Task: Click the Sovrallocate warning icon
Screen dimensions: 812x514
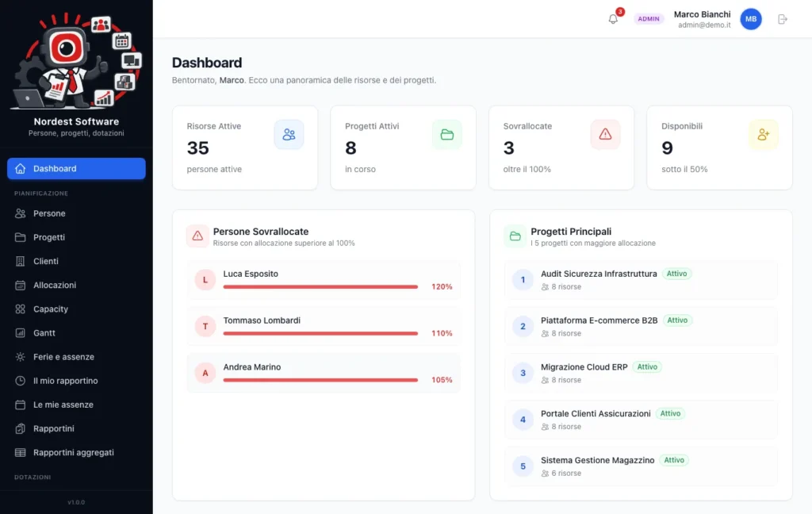Action: [x=605, y=135]
